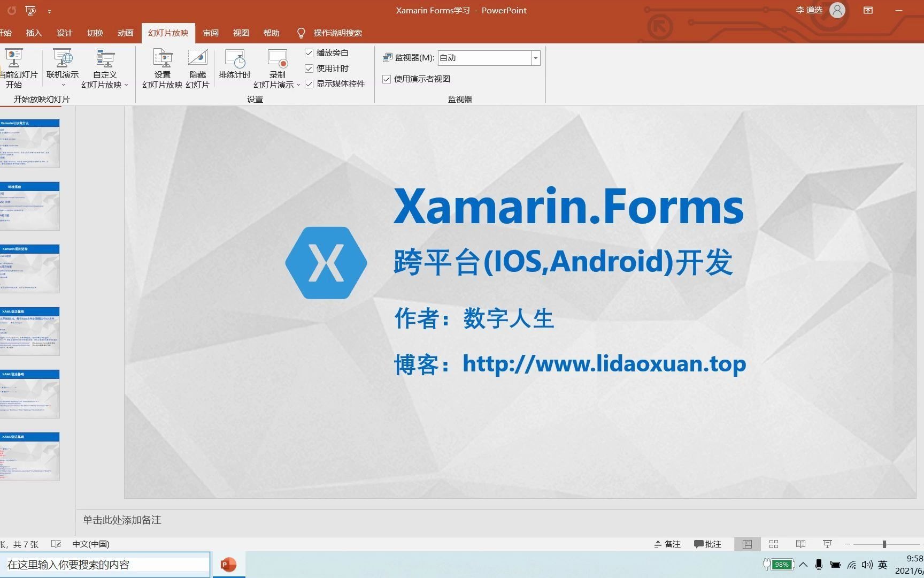
Task: Click the Windows search box 在这里输入你要搜索的内容
Action: coord(105,565)
